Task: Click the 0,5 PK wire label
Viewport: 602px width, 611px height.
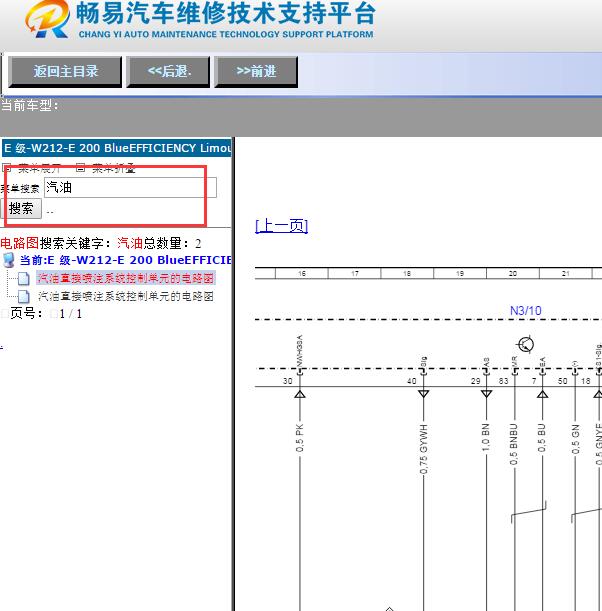Action: click(x=299, y=438)
